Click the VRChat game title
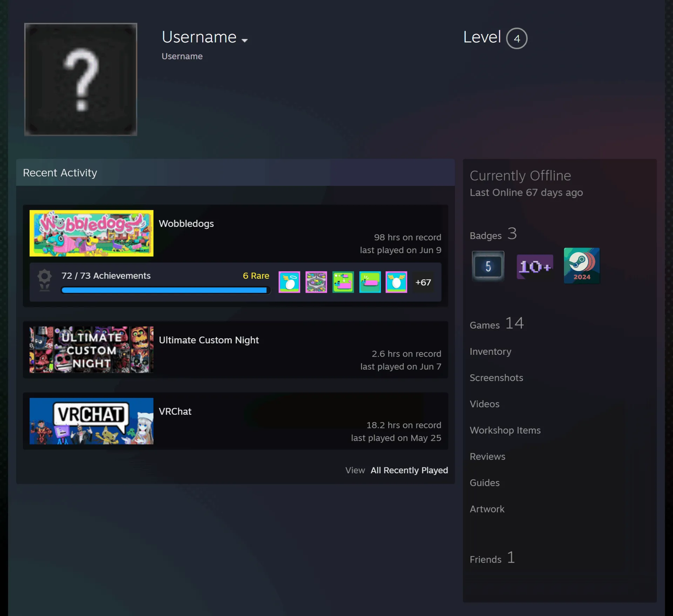The height and width of the screenshot is (616, 673). point(175,411)
